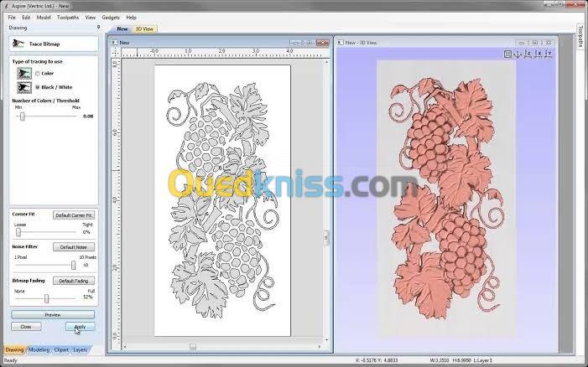Screen dimensions: 588x367
Task: Click the ruler origin corner icon in 2D view
Action: click(116, 53)
